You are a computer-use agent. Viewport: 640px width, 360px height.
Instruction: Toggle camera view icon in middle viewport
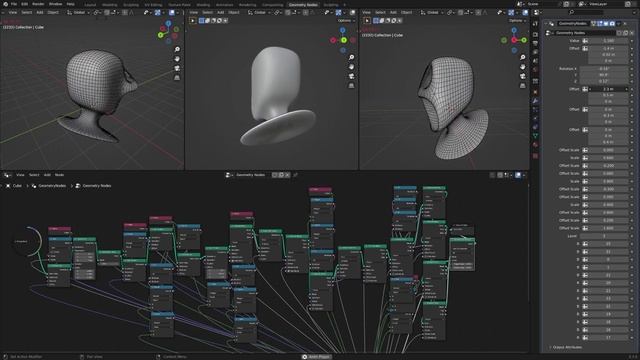click(351, 76)
